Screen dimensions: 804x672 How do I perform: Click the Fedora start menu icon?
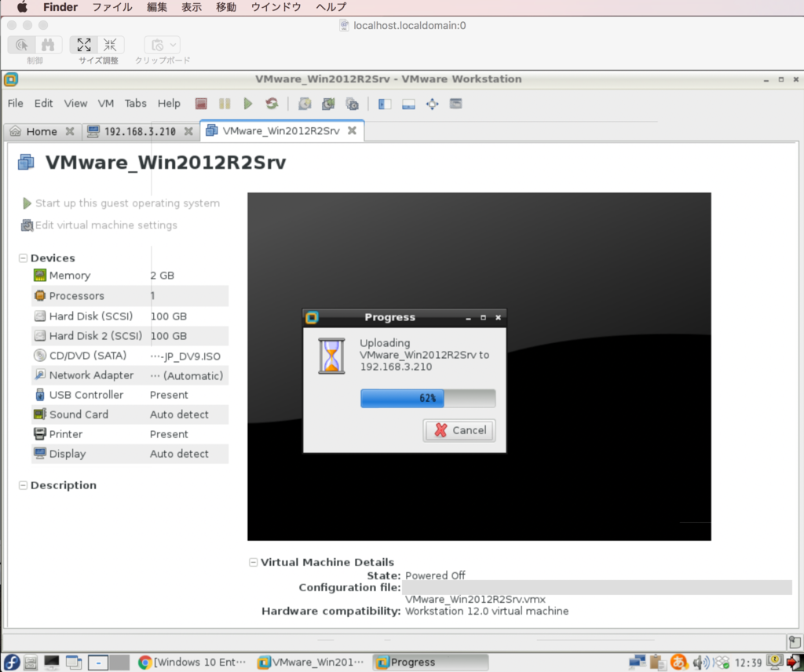11,663
